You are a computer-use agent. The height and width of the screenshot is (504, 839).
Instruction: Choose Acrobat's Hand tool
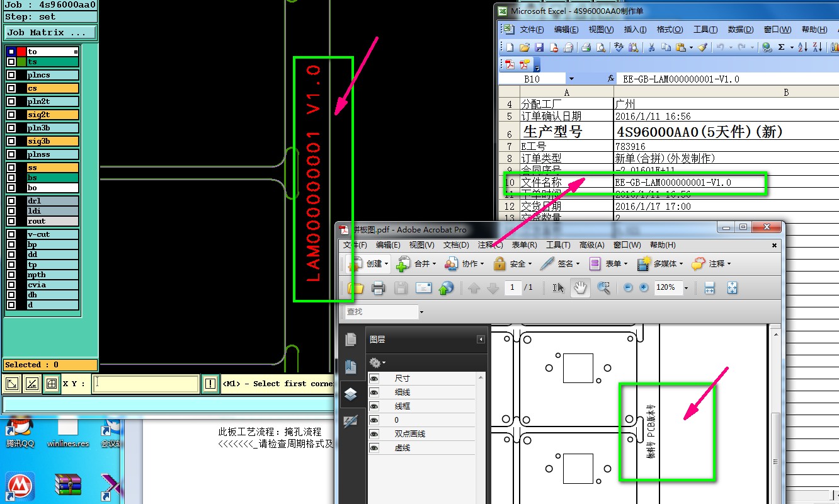[x=580, y=288]
